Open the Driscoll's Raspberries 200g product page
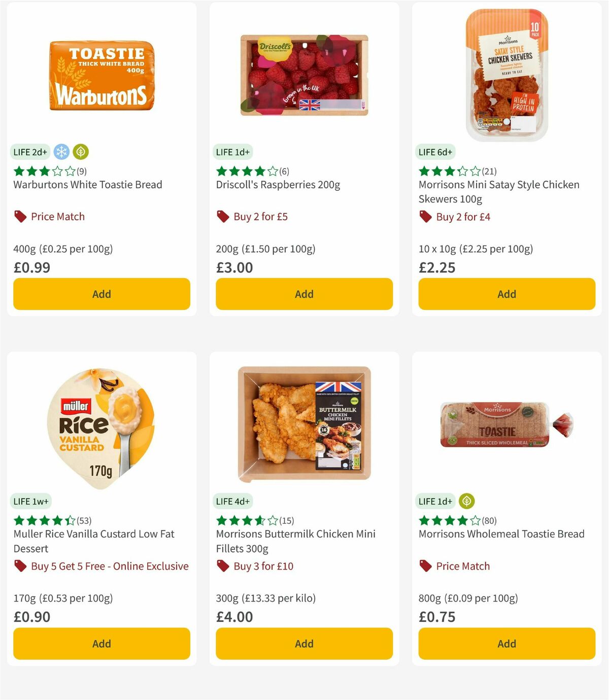 coord(278,185)
